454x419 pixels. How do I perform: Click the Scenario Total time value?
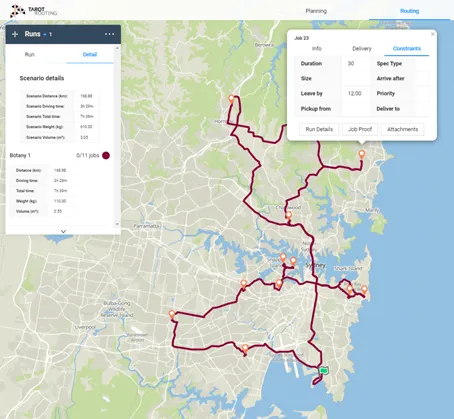click(x=87, y=117)
